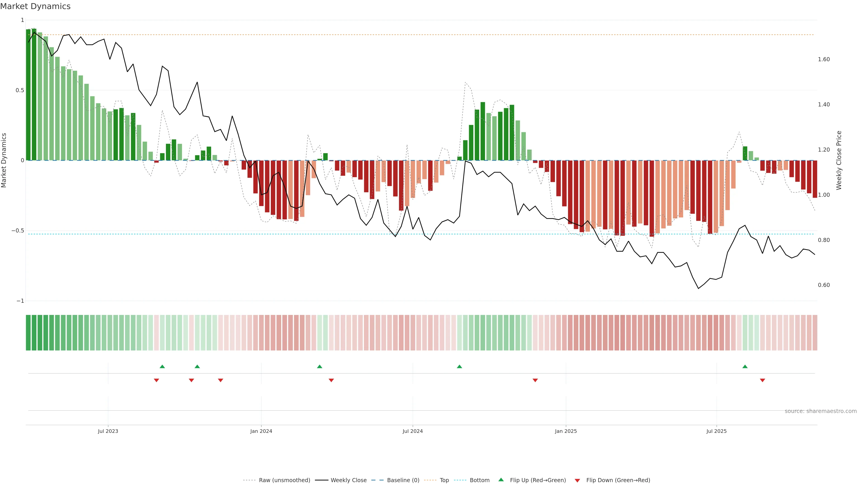Click the flip-up triangle just after Jul 2024
The width and height of the screenshot is (868, 488).
pyautogui.click(x=459, y=366)
